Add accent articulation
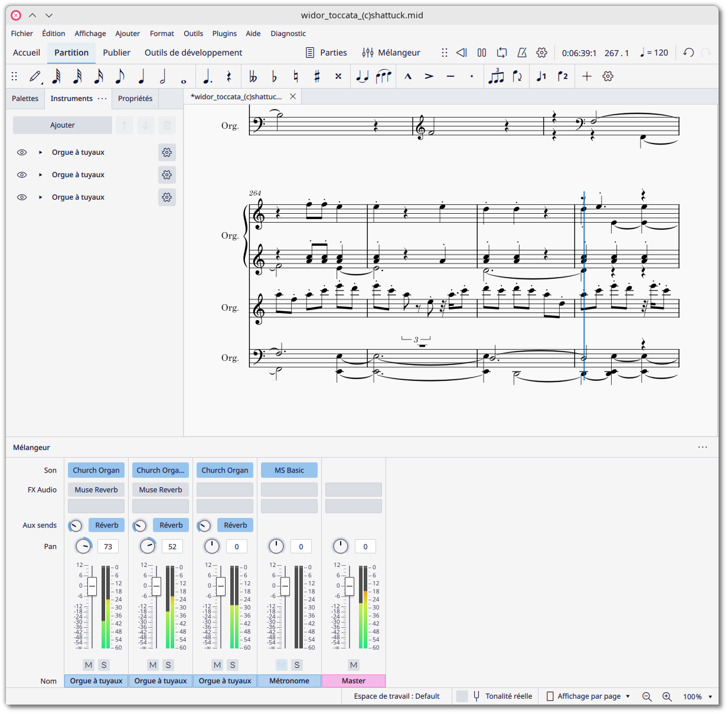728x714 pixels. pyautogui.click(x=429, y=76)
